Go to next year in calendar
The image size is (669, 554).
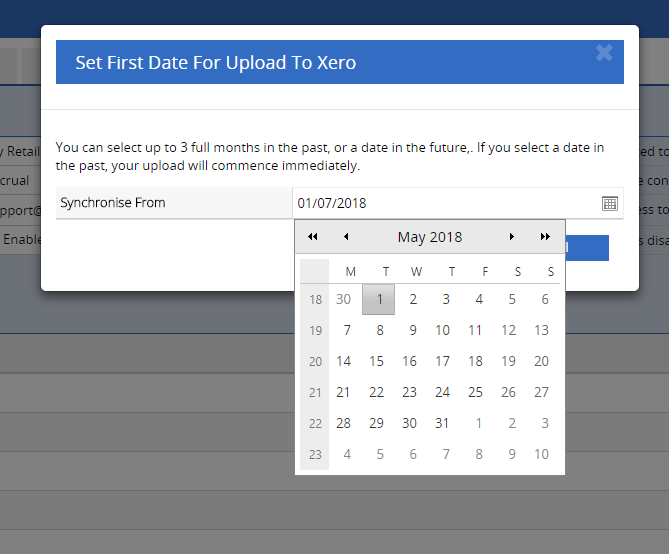point(545,237)
